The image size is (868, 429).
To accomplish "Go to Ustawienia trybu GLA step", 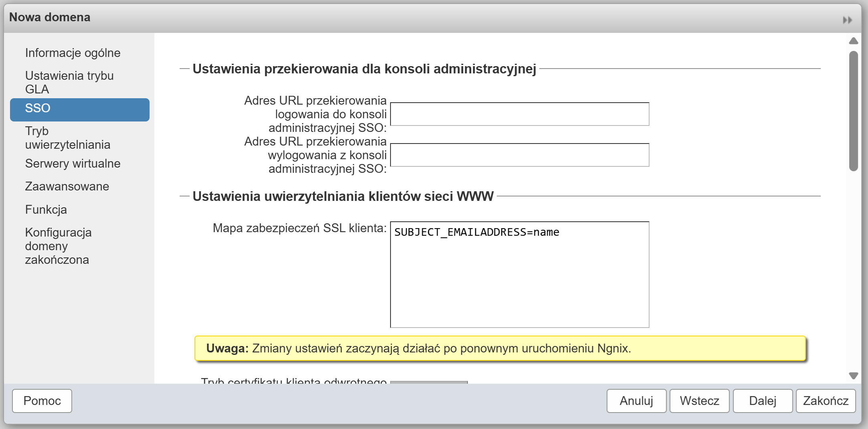I will click(x=69, y=82).
